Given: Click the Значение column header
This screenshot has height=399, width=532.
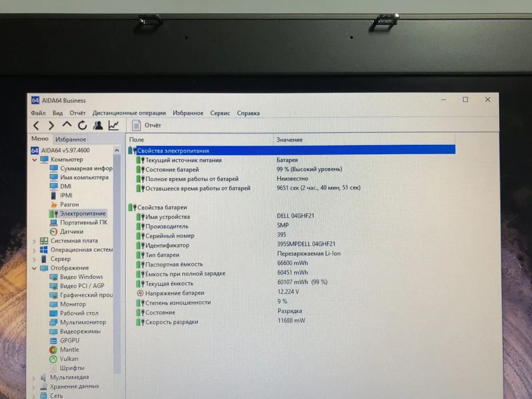Looking at the screenshot, I should point(289,140).
